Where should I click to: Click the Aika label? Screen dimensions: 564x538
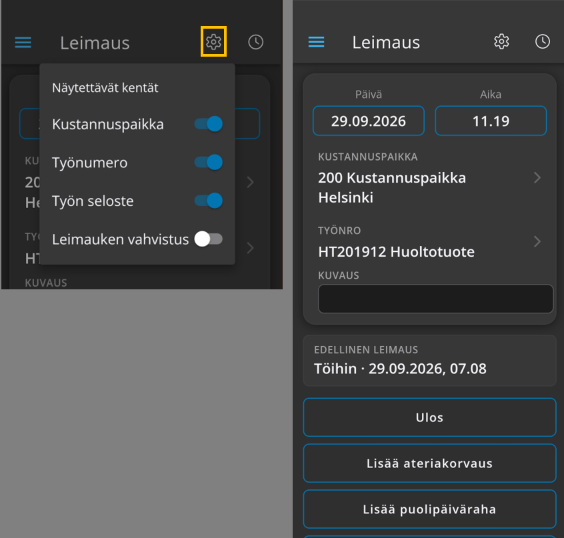(x=491, y=94)
